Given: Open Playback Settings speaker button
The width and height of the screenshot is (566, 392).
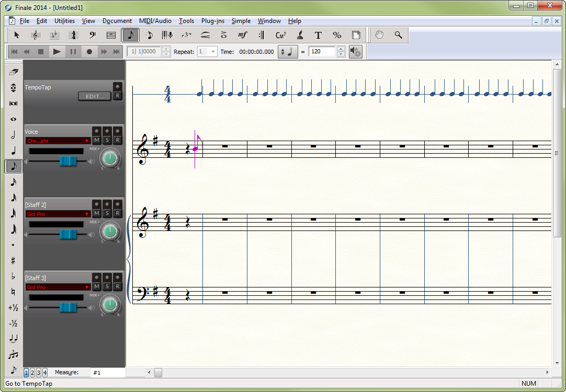Looking at the screenshot, I should [356, 52].
